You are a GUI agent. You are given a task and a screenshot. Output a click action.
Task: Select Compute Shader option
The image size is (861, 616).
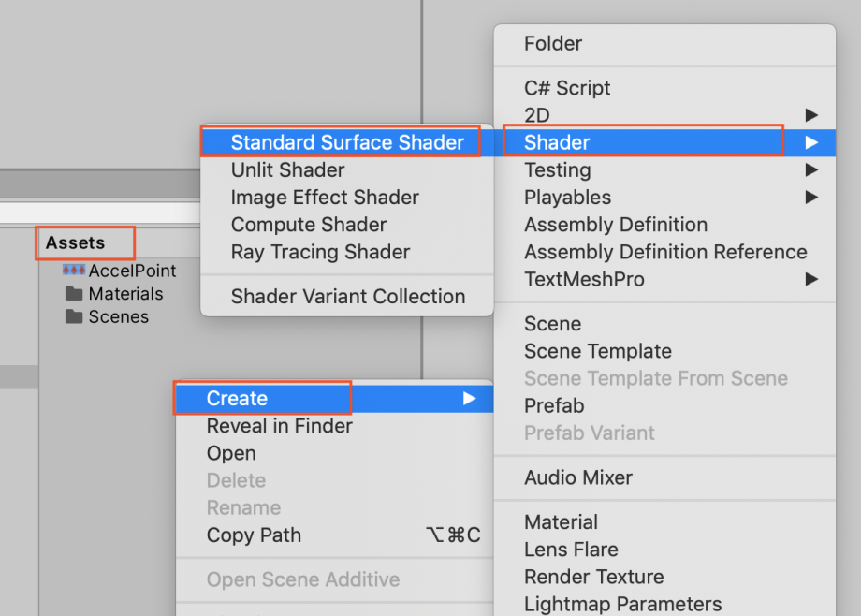click(309, 225)
